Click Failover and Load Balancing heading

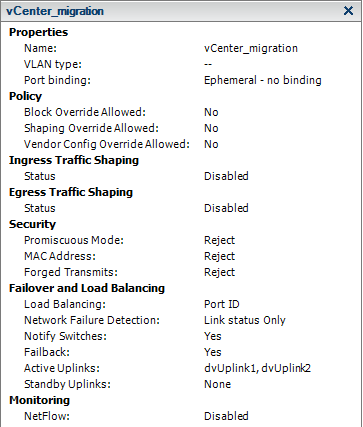87,288
